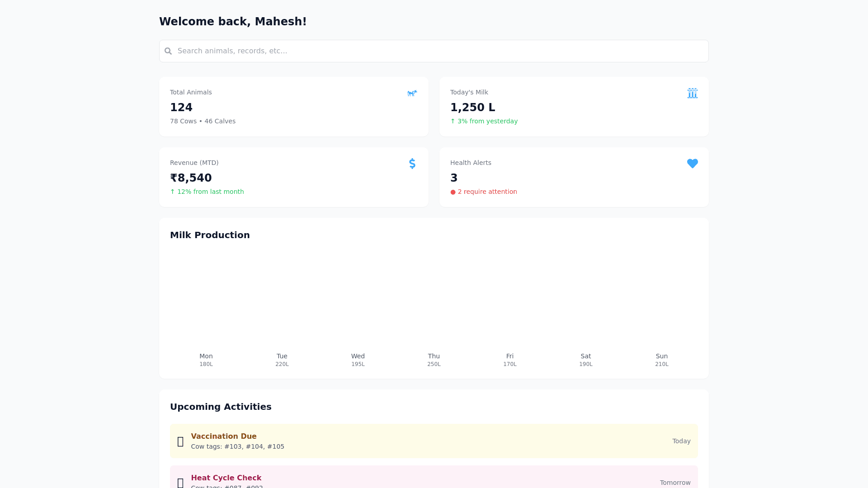Image resolution: width=868 pixels, height=488 pixels.
Task: Click the cow icon in Total Animals
Action: click(x=412, y=93)
